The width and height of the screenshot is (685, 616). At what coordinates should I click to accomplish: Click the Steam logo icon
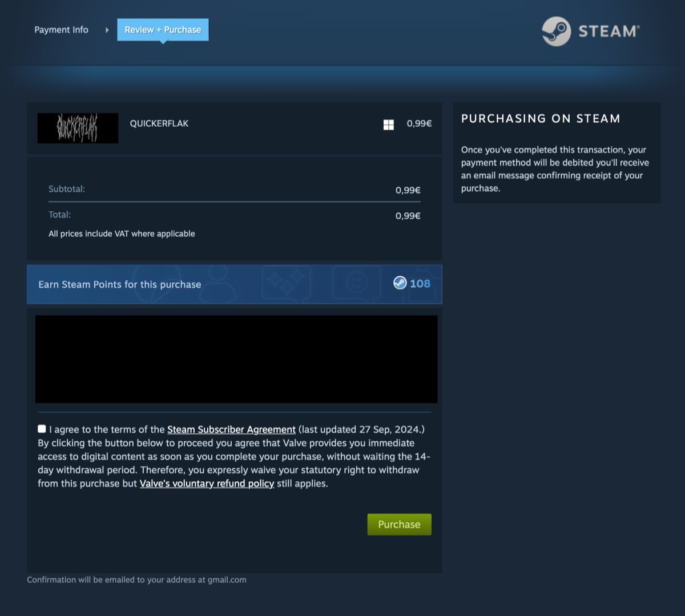[556, 31]
